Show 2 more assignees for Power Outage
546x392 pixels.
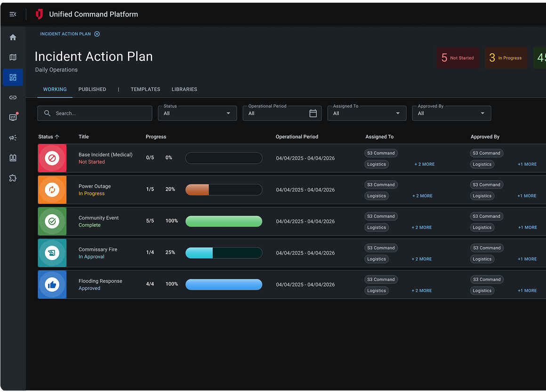[422, 196]
